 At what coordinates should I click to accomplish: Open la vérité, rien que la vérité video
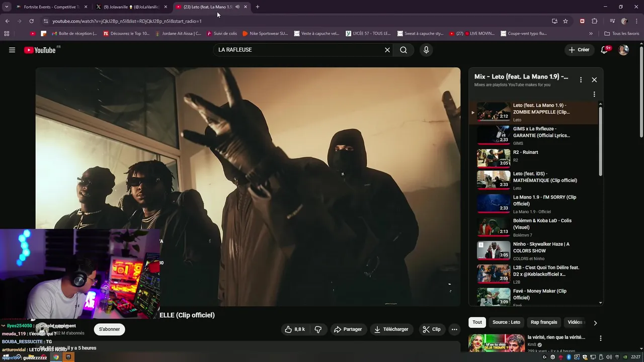(556, 337)
